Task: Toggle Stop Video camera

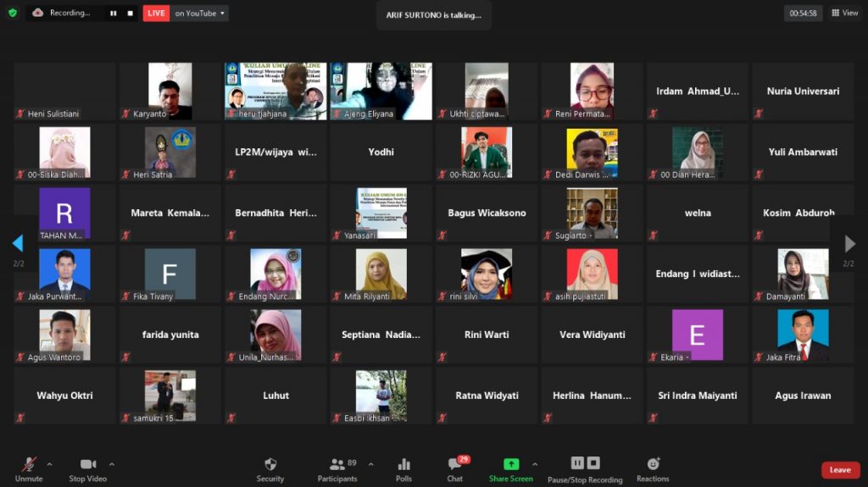Action: pyautogui.click(x=88, y=468)
